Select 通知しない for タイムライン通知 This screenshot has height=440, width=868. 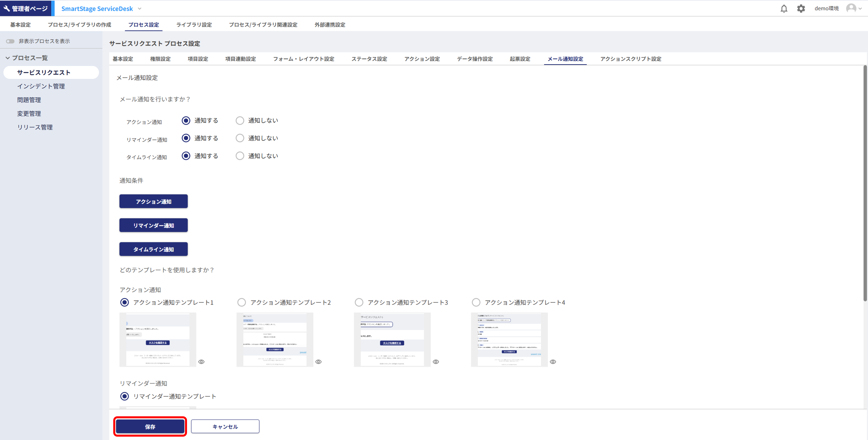point(239,156)
